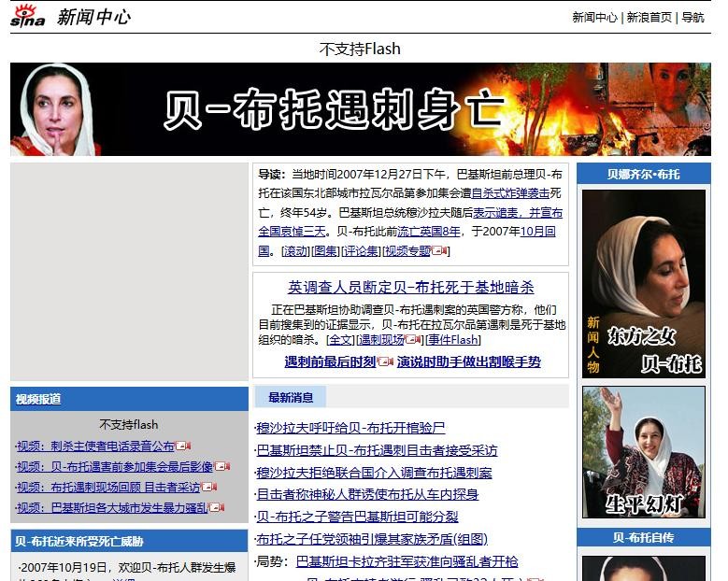This screenshot has width=728, height=581.
Task: Click video camera icon beside 视频专题
Action: (x=440, y=251)
